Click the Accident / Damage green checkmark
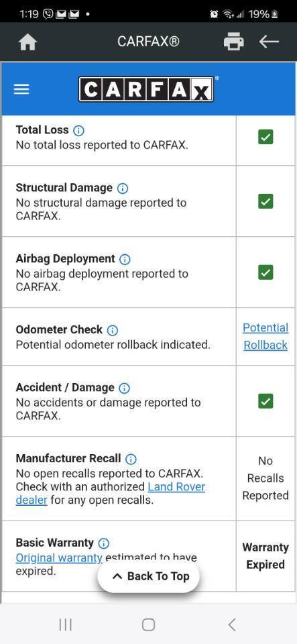This screenshot has width=297, height=644. click(x=265, y=401)
